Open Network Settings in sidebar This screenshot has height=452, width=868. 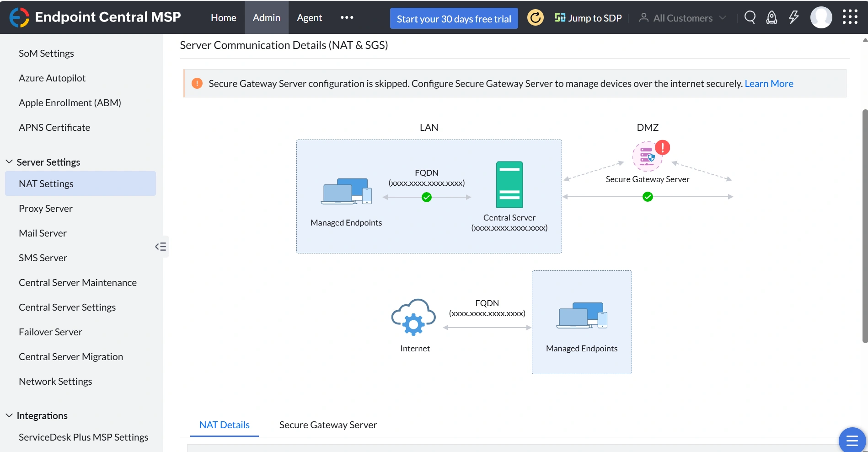55,382
